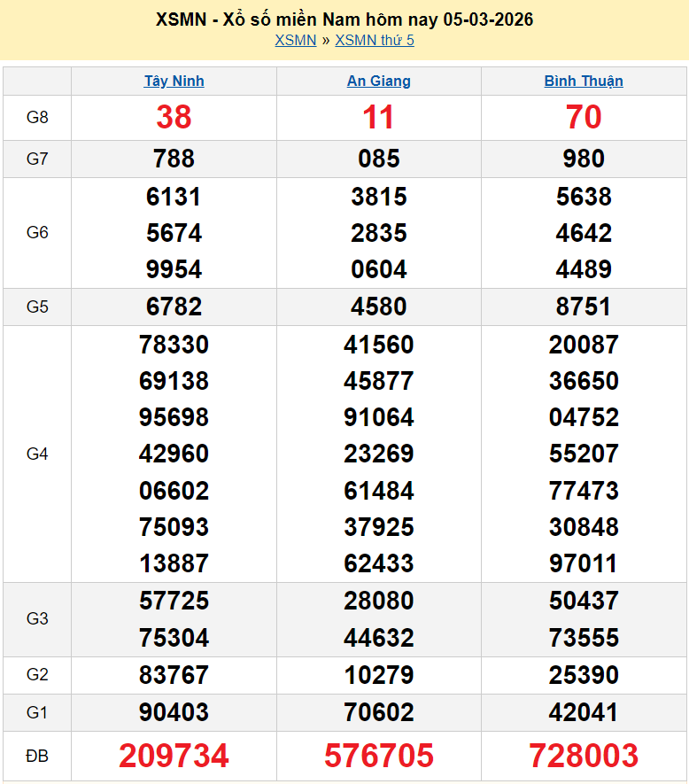
Task: Click the G5 number 4580
Action: (x=378, y=307)
